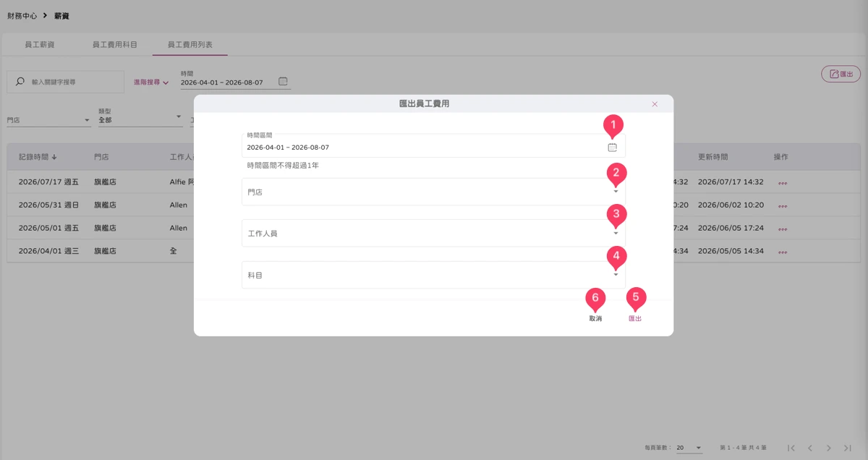Go to the previous page of results
The image size is (868, 460).
point(811,448)
